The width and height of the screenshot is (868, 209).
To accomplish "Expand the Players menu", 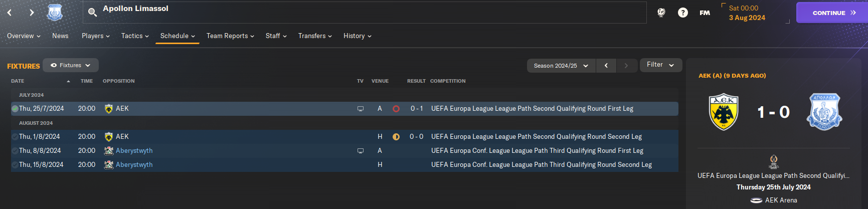I will (x=95, y=36).
